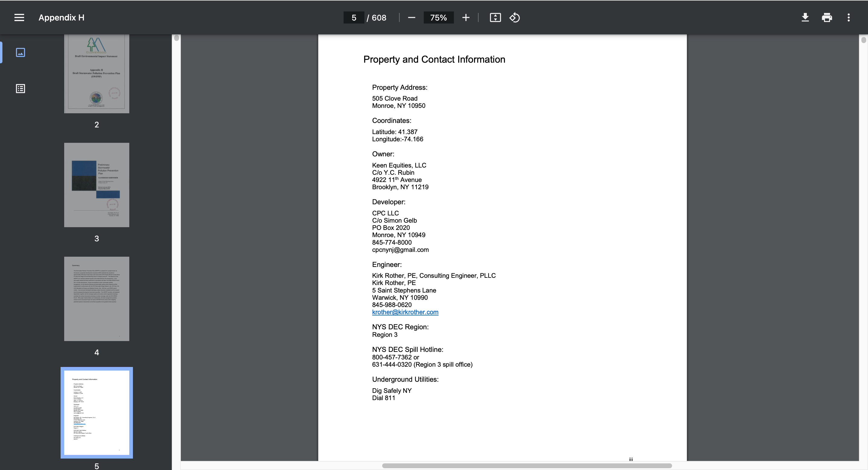
Task: Click the thumbnail panel scrollbar handle
Action: 177,38
